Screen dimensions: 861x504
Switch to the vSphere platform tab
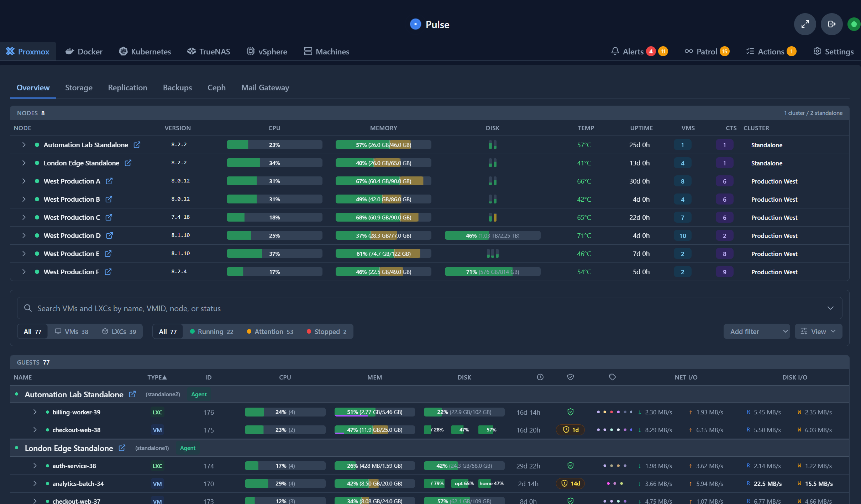[x=267, y=52]
